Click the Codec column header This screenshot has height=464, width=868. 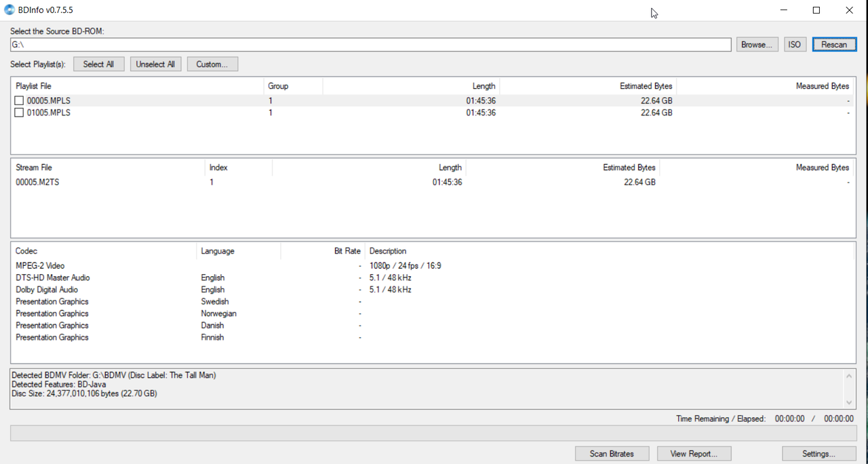tap(104, 251)
